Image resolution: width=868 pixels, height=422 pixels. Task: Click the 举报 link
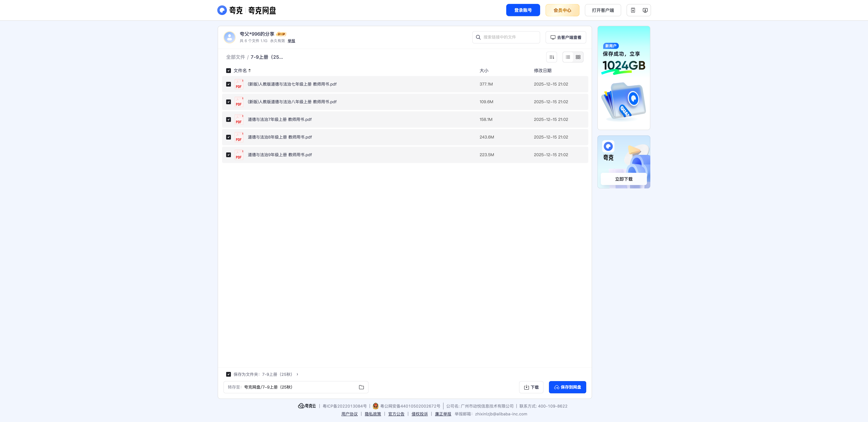[x=291, y=41]
